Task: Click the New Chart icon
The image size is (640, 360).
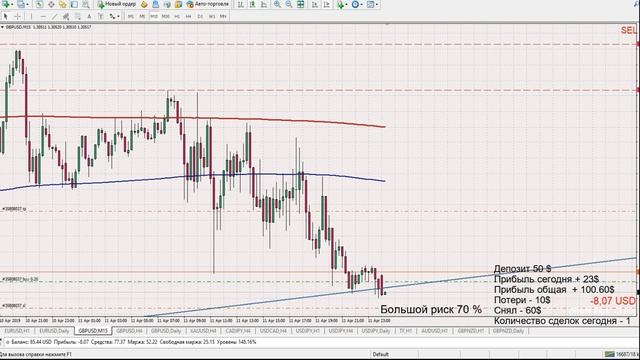Action: click(6, 4)
